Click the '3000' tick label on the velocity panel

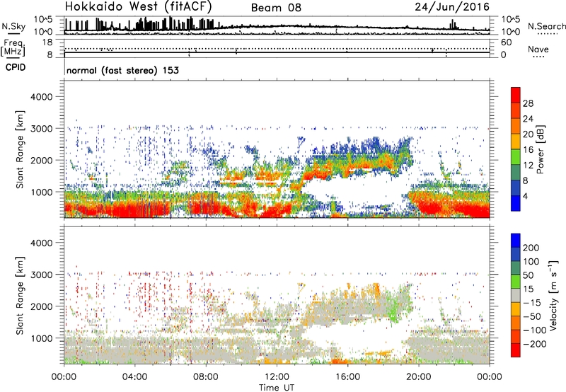pyautogui.click(x=41, y=275)
